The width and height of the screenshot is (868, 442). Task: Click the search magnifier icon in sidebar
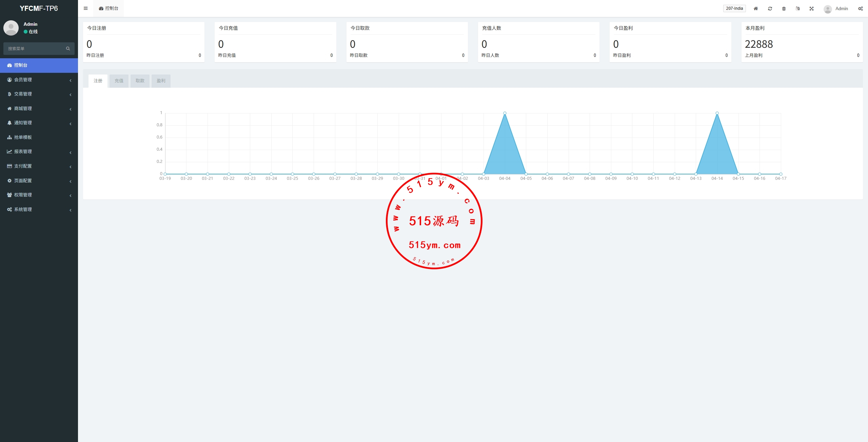pyautogui.click(x=68, y=49)
